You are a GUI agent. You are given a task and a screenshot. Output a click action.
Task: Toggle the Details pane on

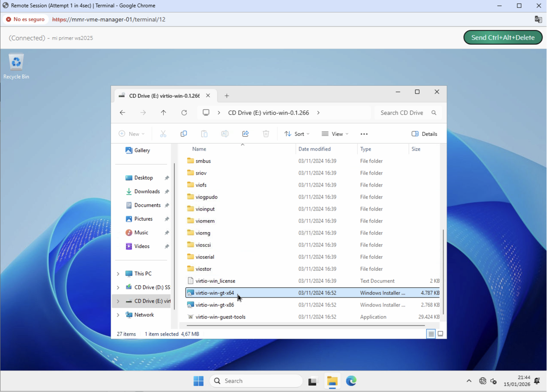point(424,134)
